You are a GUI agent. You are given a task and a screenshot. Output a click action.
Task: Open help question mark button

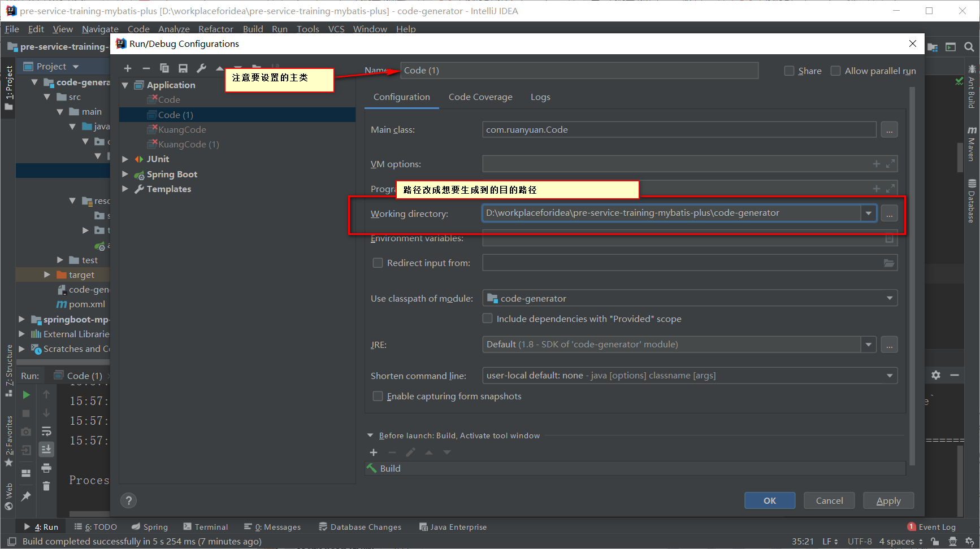point(129,500)
